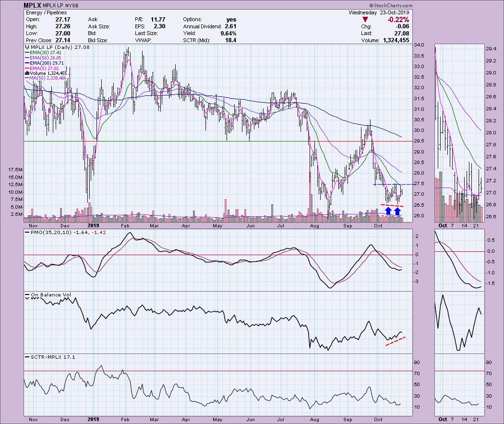Click the 33.5 price axis label
The height and width of the screenshot is (424, 504).
coord(420,56)
